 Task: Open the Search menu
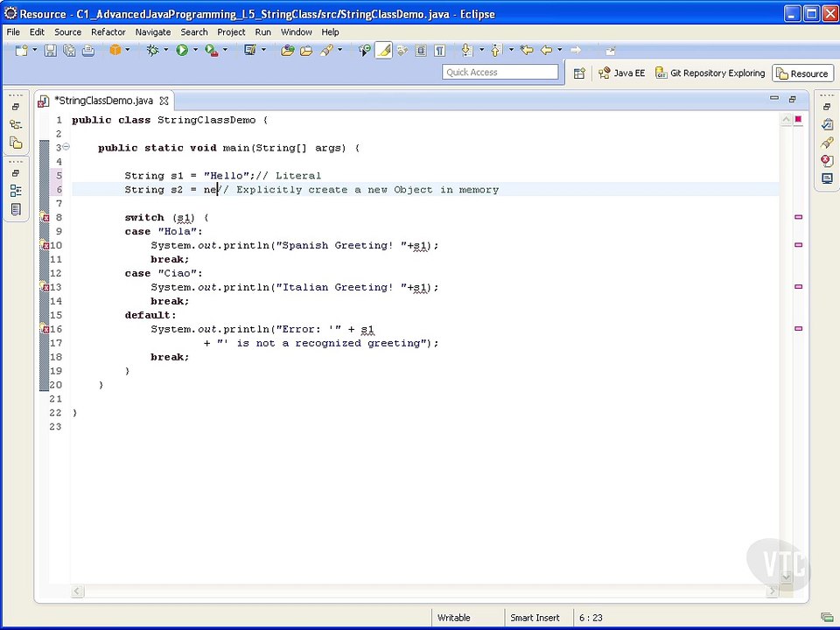pos(194,32)
